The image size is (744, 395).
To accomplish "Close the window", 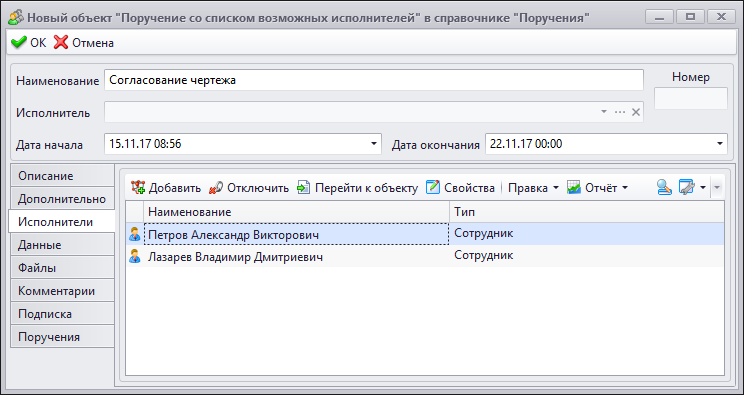I will point(721,17).
